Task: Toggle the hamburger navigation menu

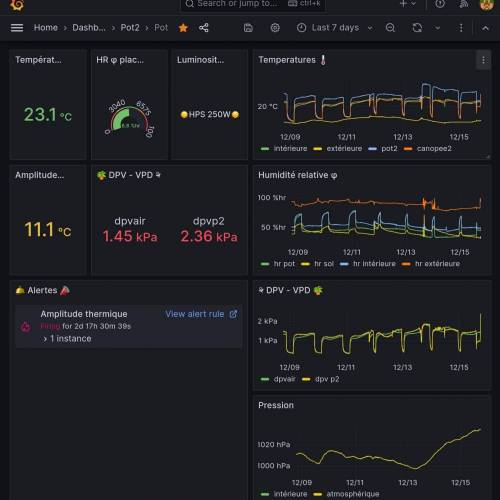Action: point(17,28)
